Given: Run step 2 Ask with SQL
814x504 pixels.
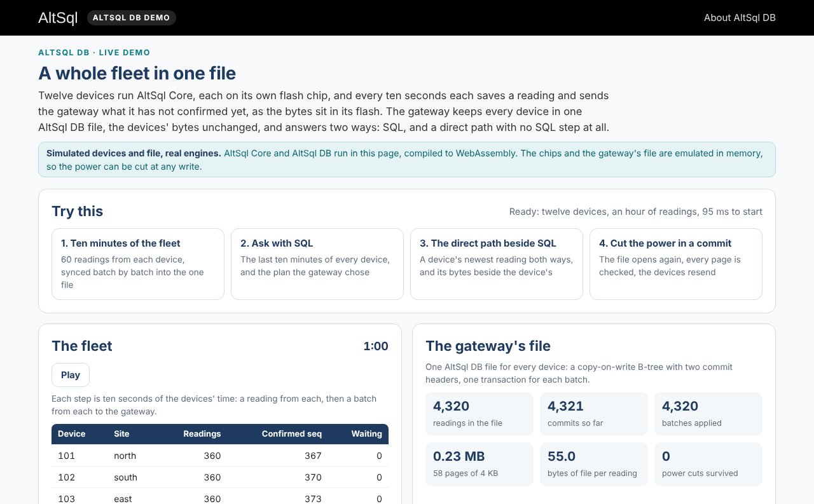Looking at the screenshot, I should tap(317, 264).
